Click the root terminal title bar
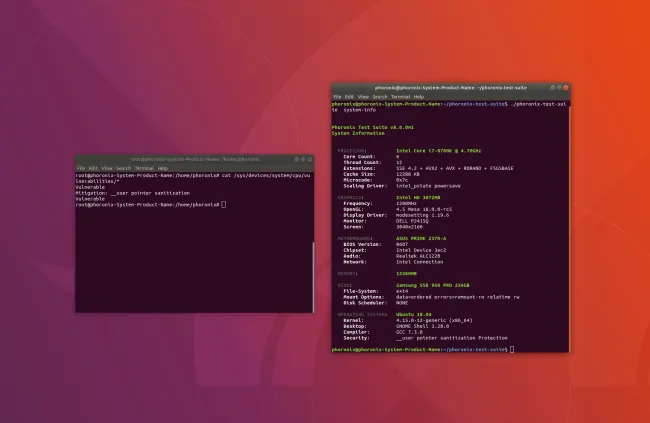The height and width of the screenshot is (423, 650). point(194,159)
